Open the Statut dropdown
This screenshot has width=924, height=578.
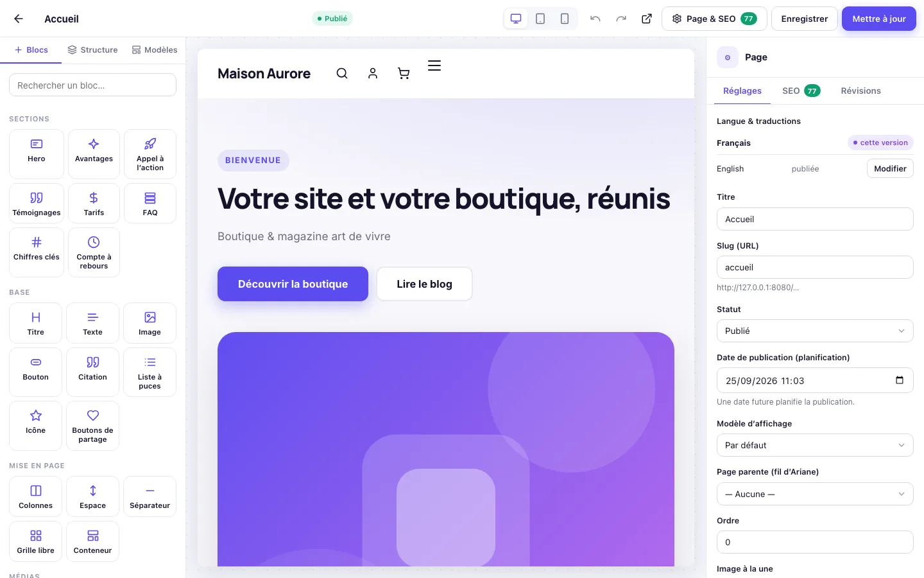pyautogui.click(x=815, y=331)
